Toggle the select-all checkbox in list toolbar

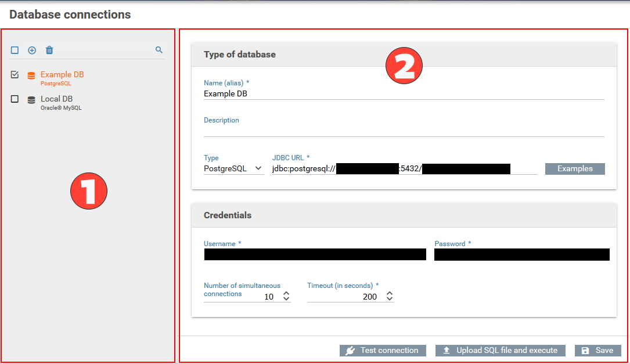pos(15,51)
